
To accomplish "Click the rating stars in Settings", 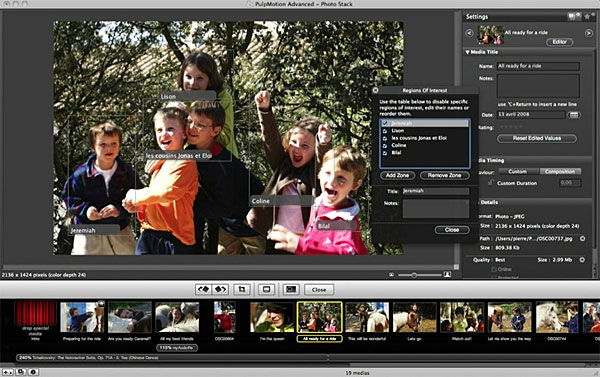I will click(512, 127).
